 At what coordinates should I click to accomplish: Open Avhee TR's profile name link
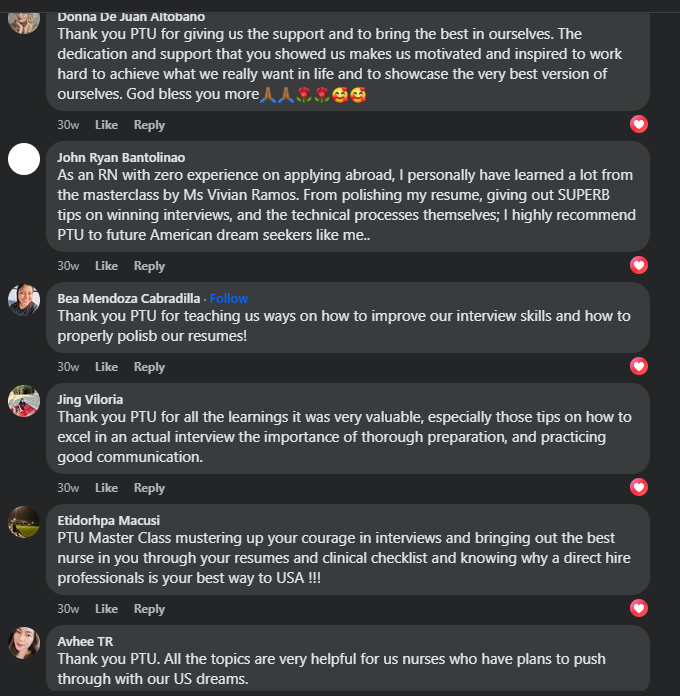85,641
